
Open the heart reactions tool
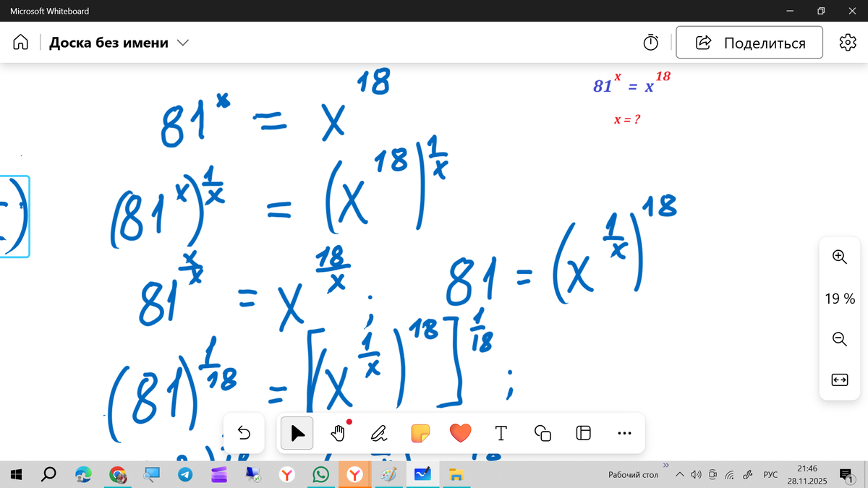pyautogui.click(x=460, y=433)
